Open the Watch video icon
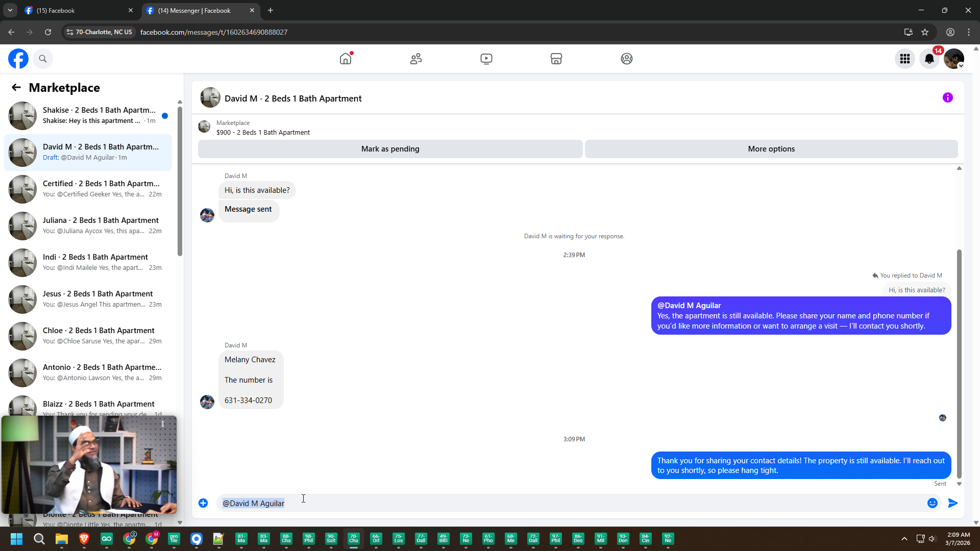Image resolution: width=980 pixels, height=551 pixels. tap(486, 59)
